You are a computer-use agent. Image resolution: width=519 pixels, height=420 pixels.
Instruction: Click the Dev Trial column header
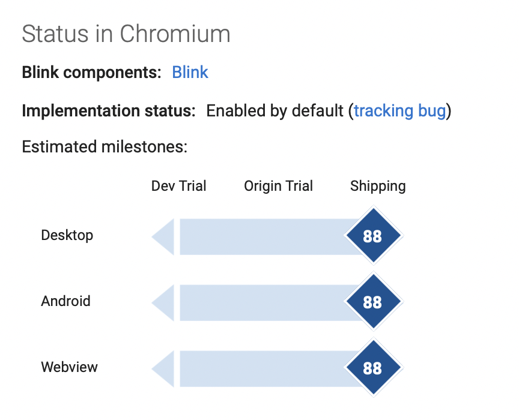(179, 186)
